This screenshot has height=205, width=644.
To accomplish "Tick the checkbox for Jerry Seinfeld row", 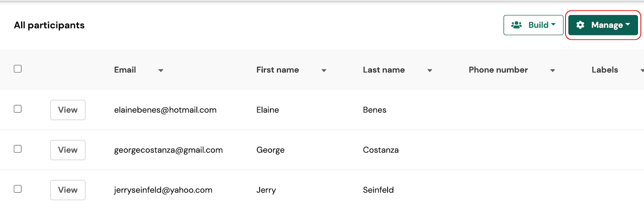I will tap(18, 189).
